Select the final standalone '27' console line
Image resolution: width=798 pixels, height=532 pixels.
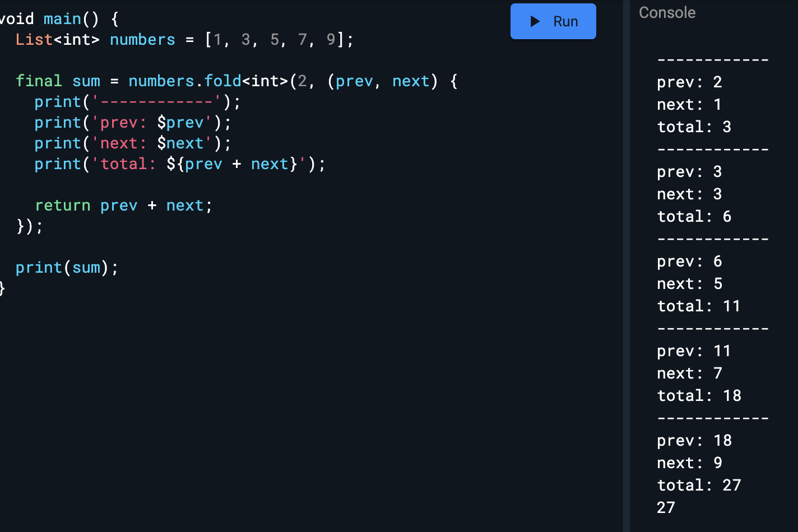coord(666,508)
